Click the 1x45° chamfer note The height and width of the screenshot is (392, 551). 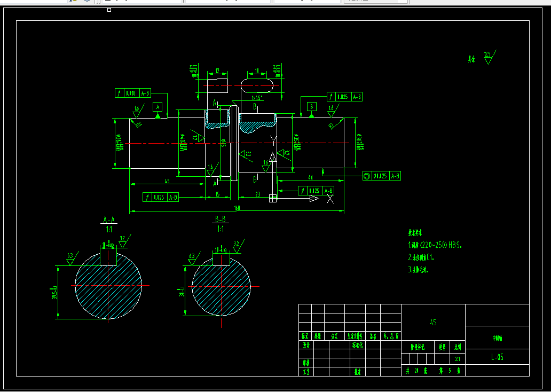[258, 97]
